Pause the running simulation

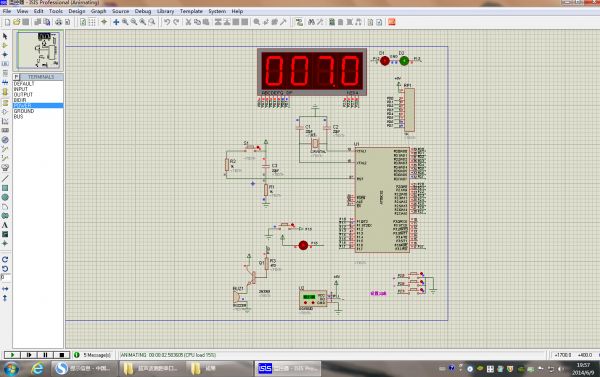coord(45,355)
